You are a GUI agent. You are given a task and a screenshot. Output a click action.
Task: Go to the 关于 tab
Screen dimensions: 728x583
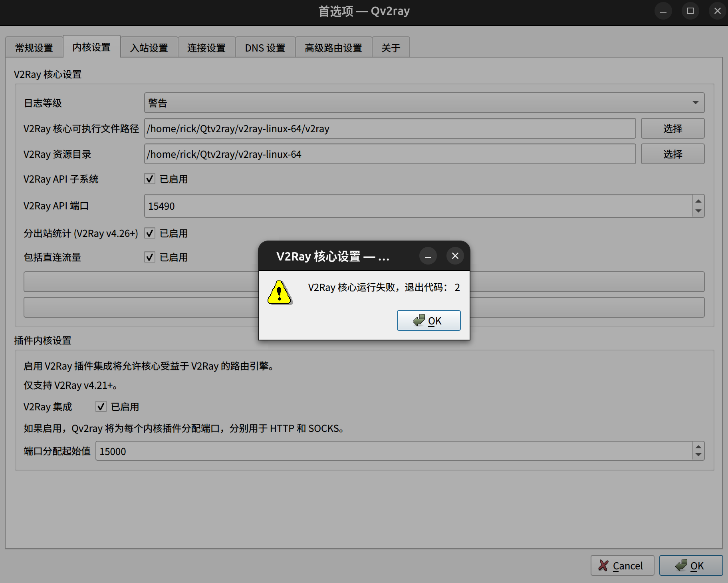pos(391,48)
